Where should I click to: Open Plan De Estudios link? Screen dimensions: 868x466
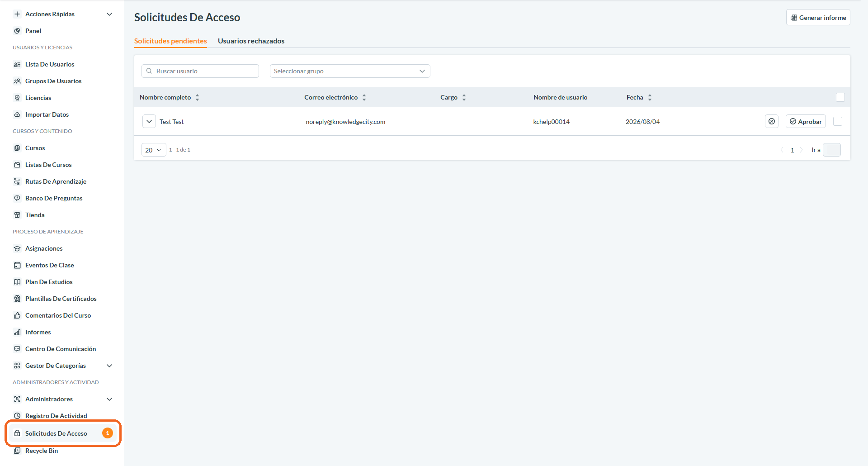click(x=49, y=282)
